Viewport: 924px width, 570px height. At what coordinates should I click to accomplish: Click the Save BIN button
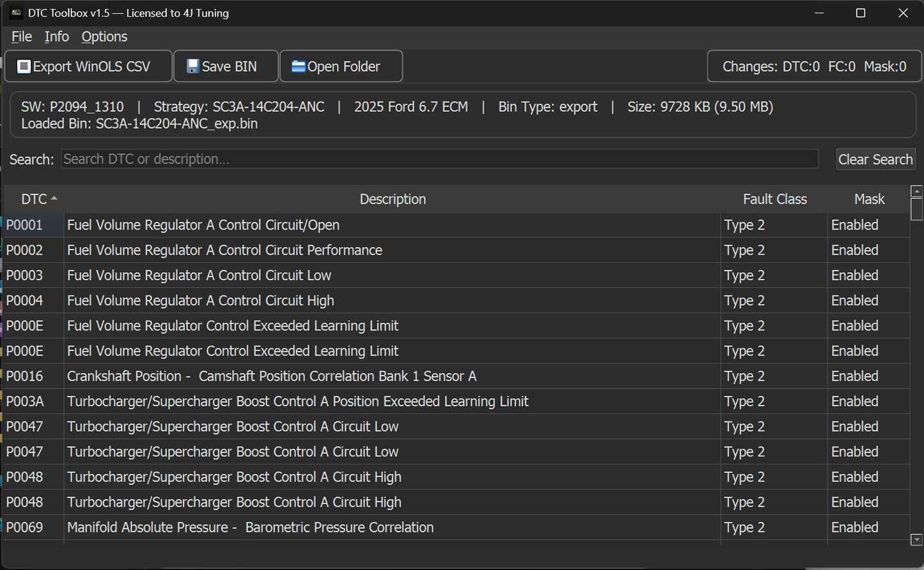tap(225, 66)
